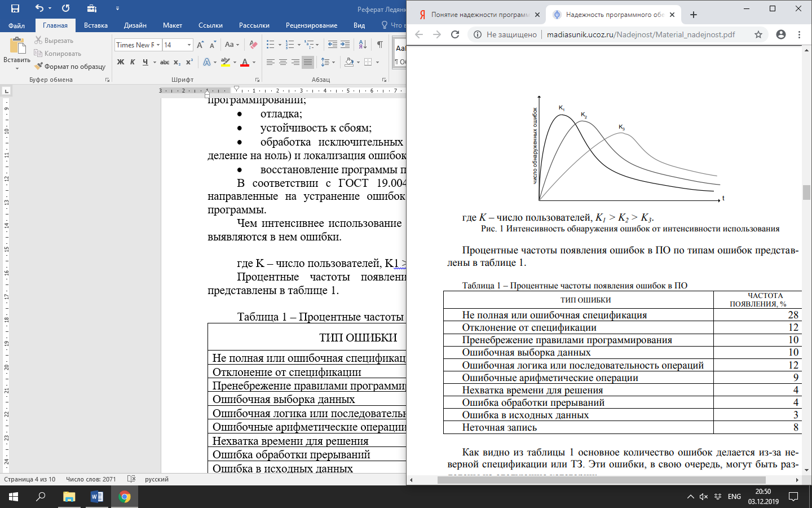This screenshot has height=508, width=812.
Task: Center align the text in Word
Action: pyautogui.click(x=283, y=62)
